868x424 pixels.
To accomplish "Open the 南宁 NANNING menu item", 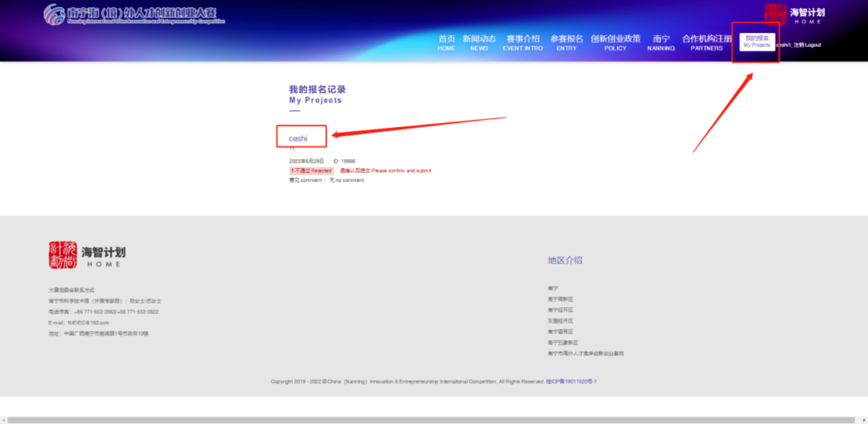I will coord(661,43).
